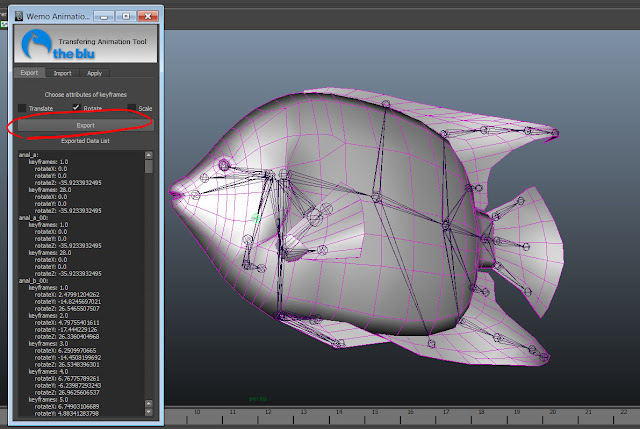Image resolution: width=640 pixels, height=429 pixels.
Task: Minimize the Wemo Animation tool window
Action: point(104,16)
